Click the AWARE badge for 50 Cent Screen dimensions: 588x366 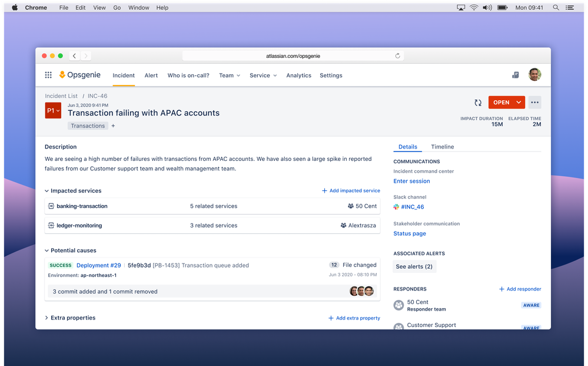[531, 305]
